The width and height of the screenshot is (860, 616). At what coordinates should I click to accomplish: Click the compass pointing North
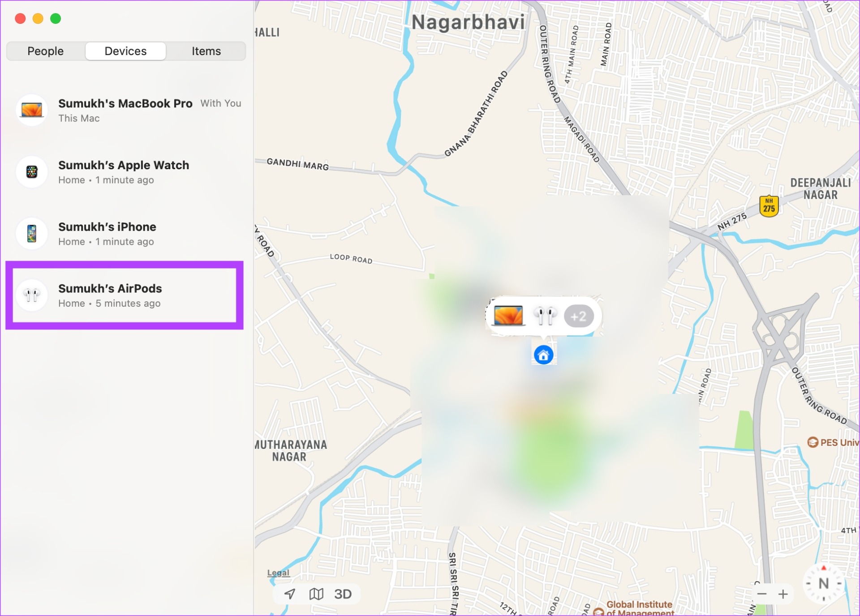(x=823, y=583)
